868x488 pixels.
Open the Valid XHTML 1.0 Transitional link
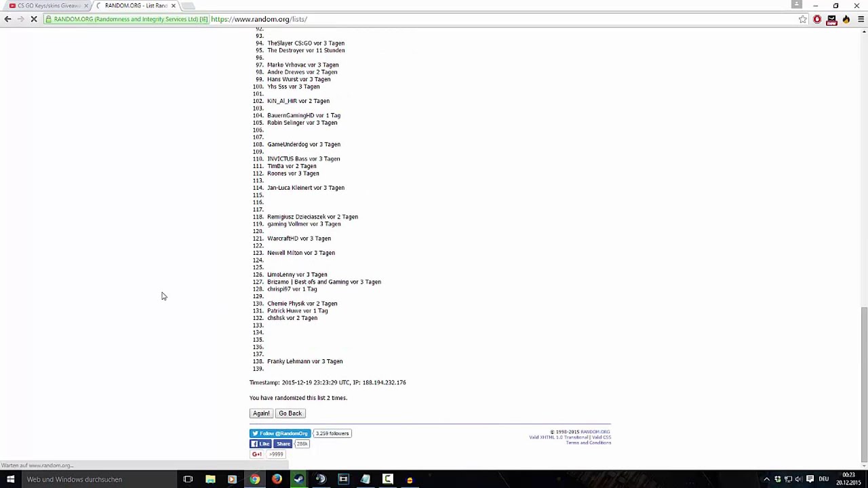click(x=559, y=437)
